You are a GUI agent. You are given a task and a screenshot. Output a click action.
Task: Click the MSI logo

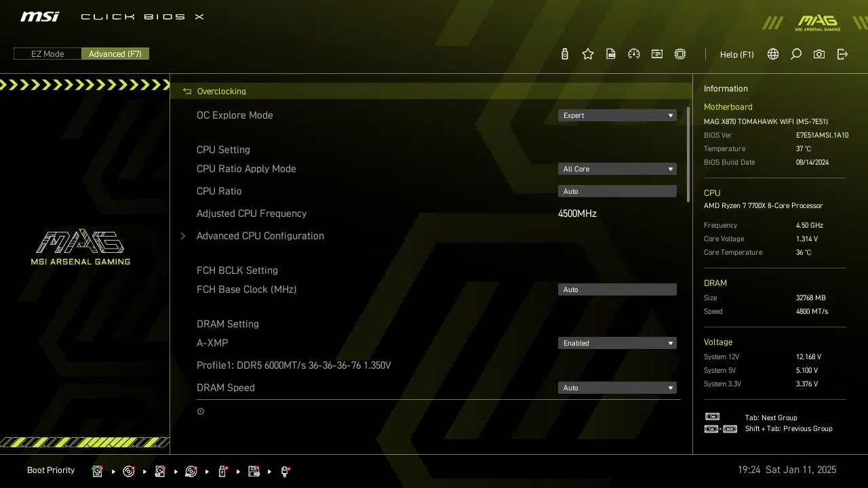click(39, 16)
